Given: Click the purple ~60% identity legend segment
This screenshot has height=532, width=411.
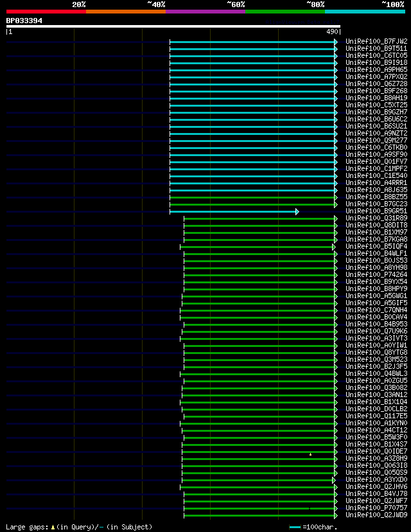Looking at the screenshot, I should tap(205, 12).
